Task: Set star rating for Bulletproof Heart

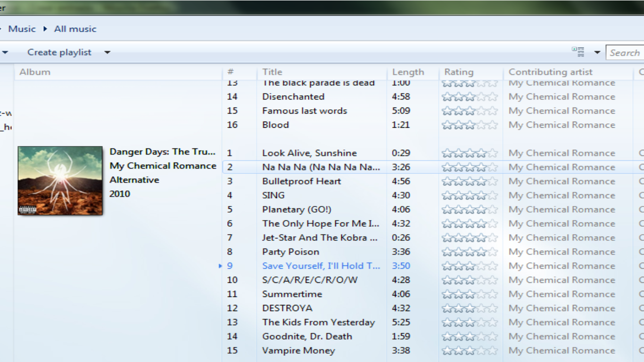Action: 470,181
